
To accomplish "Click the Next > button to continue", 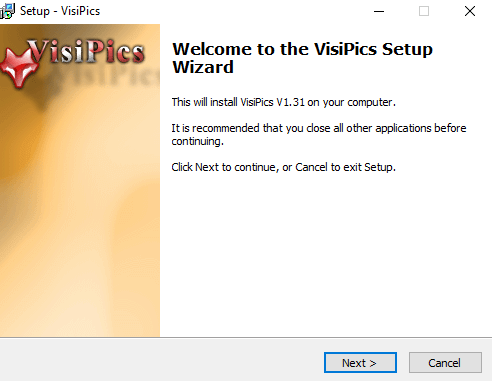I will [360, 362].
